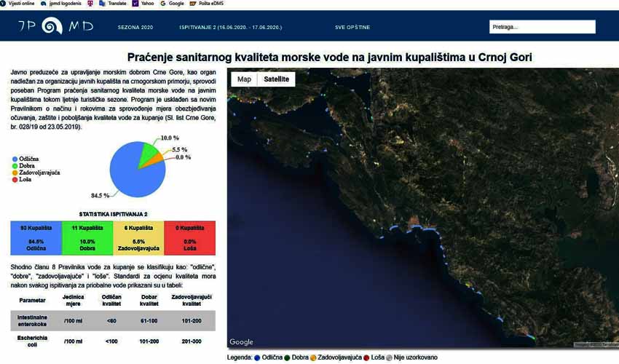Click the Google logo on the map
Image resolution: width=619 pixels, height=364 pixels.
(241, 342)
